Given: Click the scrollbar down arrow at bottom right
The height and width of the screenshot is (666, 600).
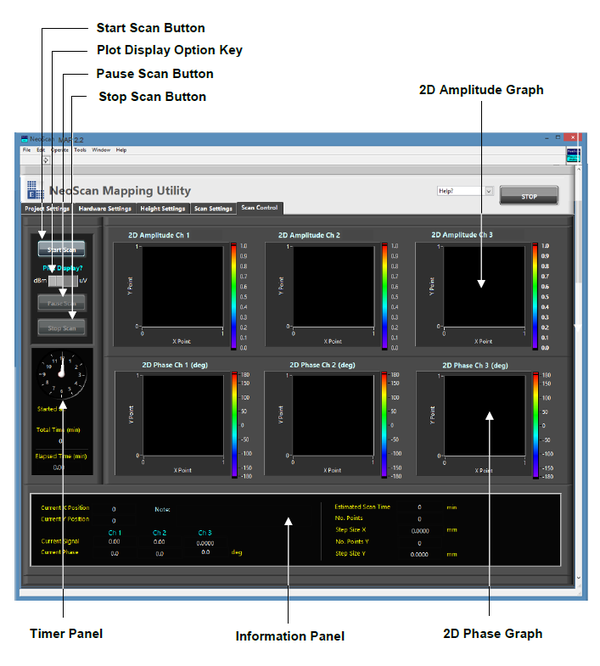Looking at the screenshot, I should 578,578.
